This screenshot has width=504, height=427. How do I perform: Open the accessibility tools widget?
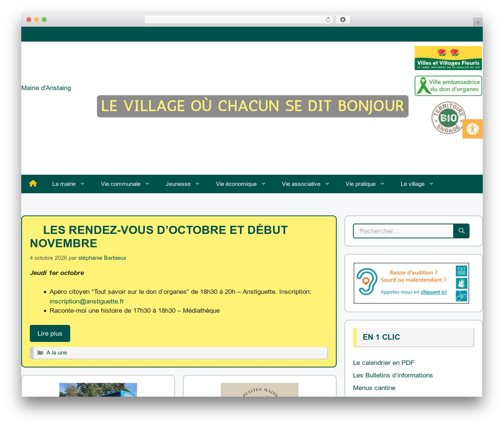pyautogui.click(x=472, y=129)
